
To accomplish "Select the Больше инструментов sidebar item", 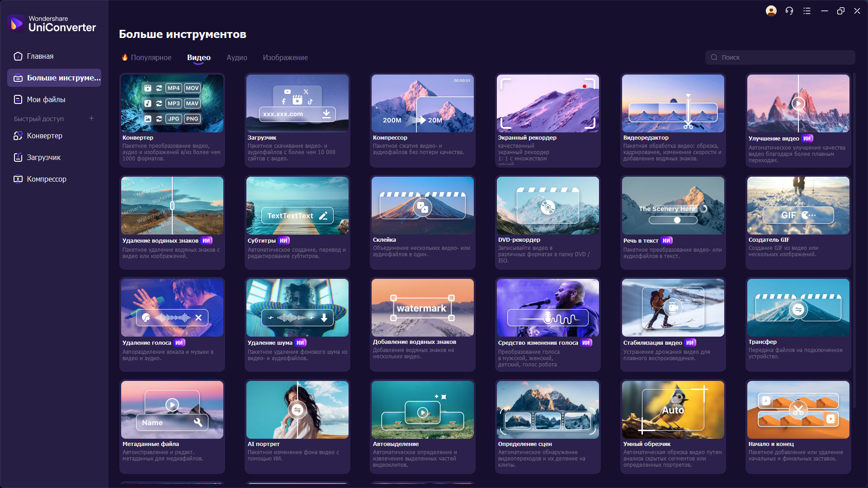I will click(54, 78).
